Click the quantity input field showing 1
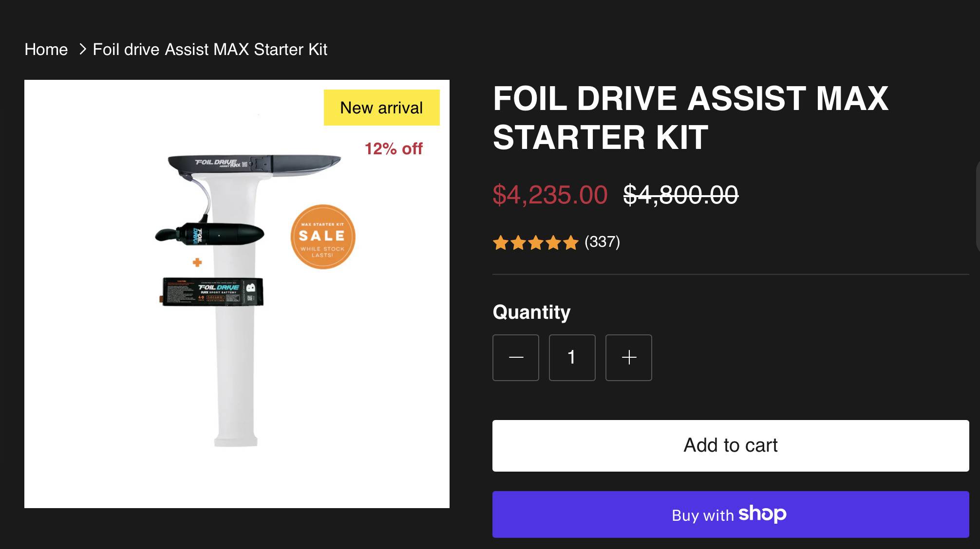 click(572, 358)
